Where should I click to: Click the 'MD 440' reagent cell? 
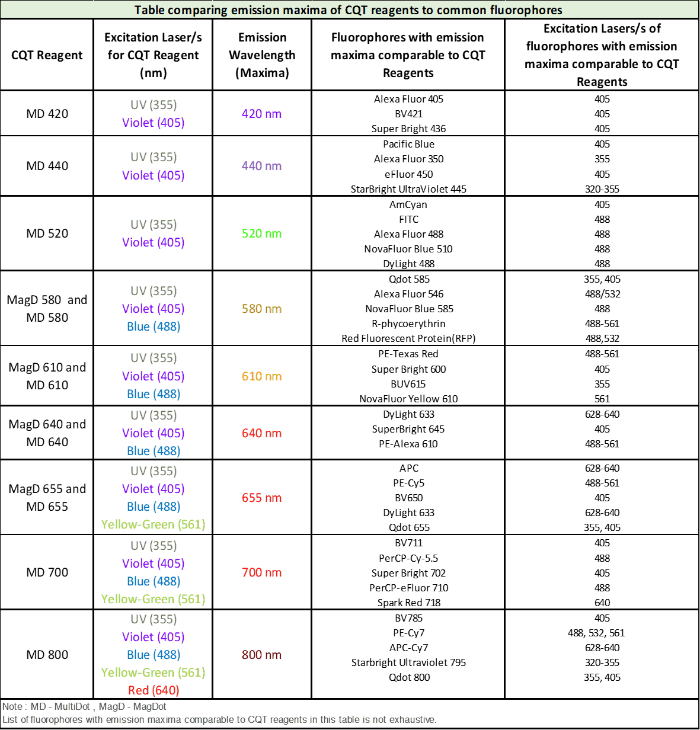(47, 166)
